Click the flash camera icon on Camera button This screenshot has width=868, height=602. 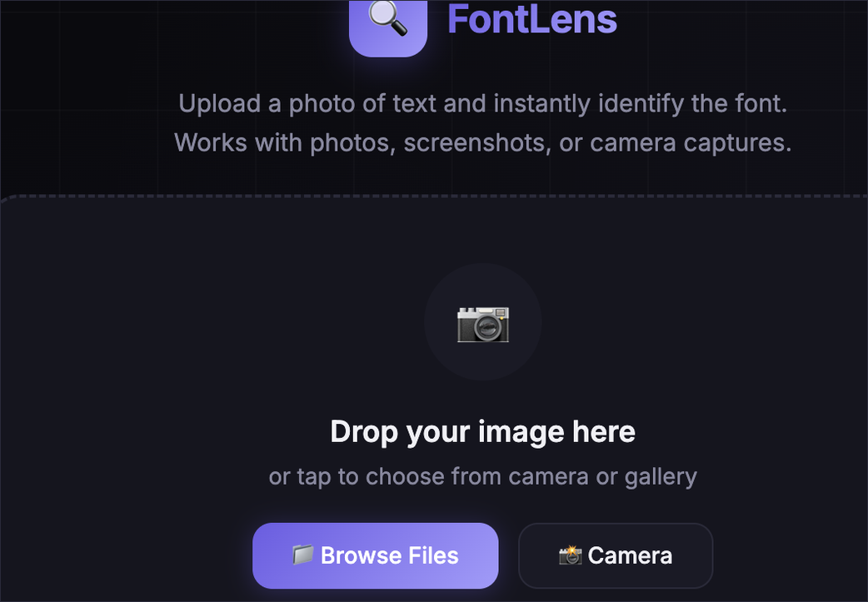pyautogui.click(x=570, y=555)
